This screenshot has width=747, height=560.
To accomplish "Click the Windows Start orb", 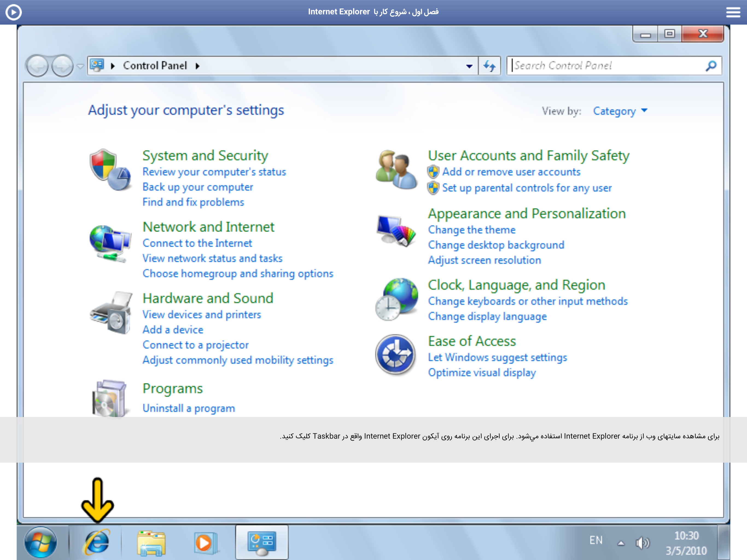I will coord(40,542).
